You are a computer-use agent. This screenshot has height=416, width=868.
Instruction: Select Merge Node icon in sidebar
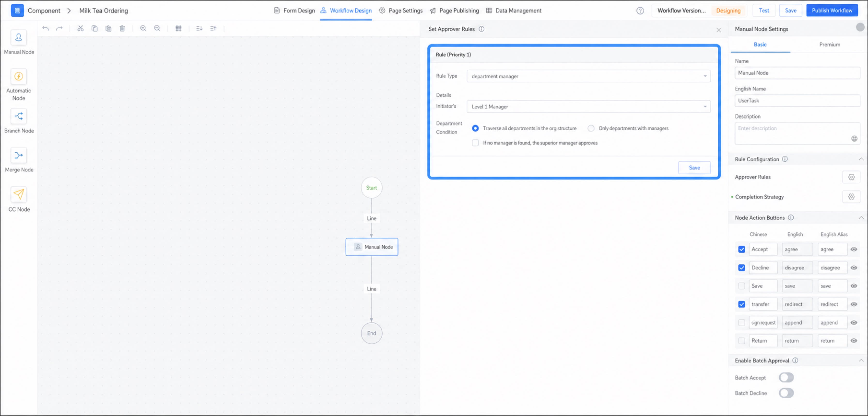19,156
